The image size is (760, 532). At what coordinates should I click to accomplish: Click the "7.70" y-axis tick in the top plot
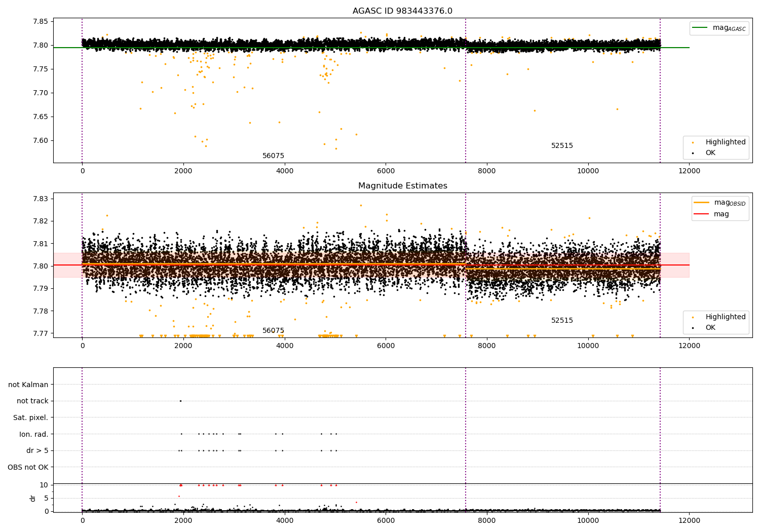41,93
